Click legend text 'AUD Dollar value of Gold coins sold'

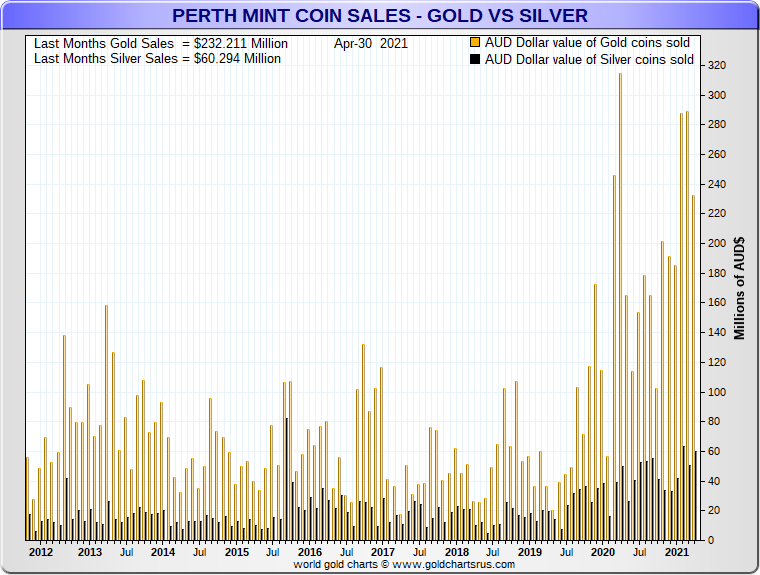pos(587,43)
